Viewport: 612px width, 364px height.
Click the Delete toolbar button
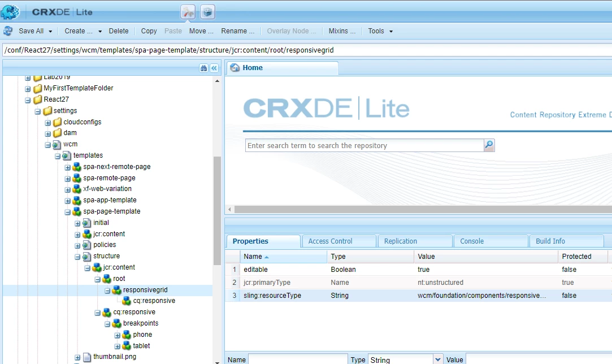118,31
